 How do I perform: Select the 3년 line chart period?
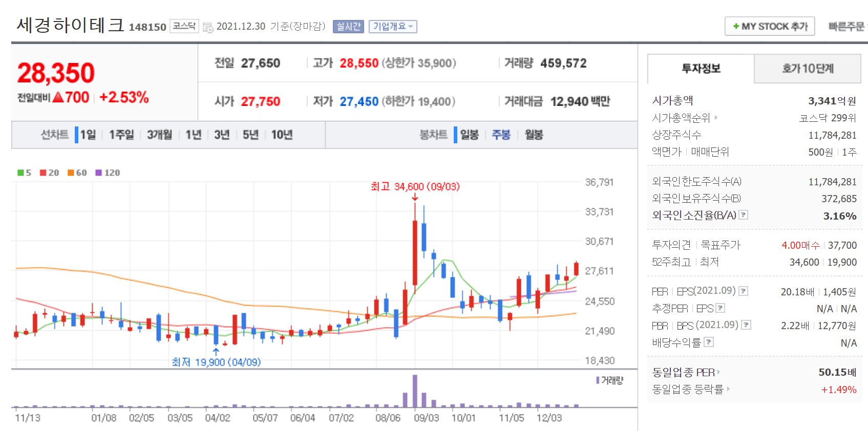pos(222,135)
